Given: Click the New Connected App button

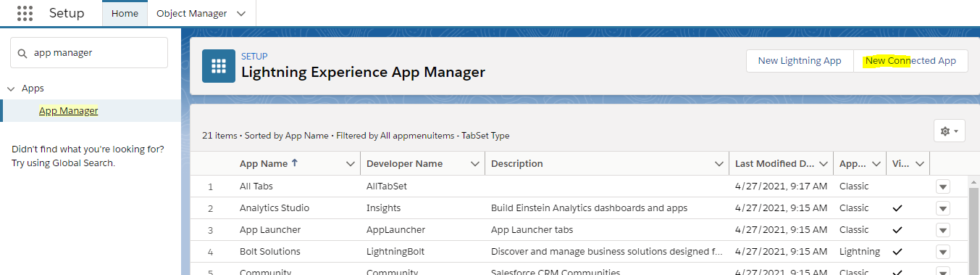Looking at the screenshot, I should (911, 61).
